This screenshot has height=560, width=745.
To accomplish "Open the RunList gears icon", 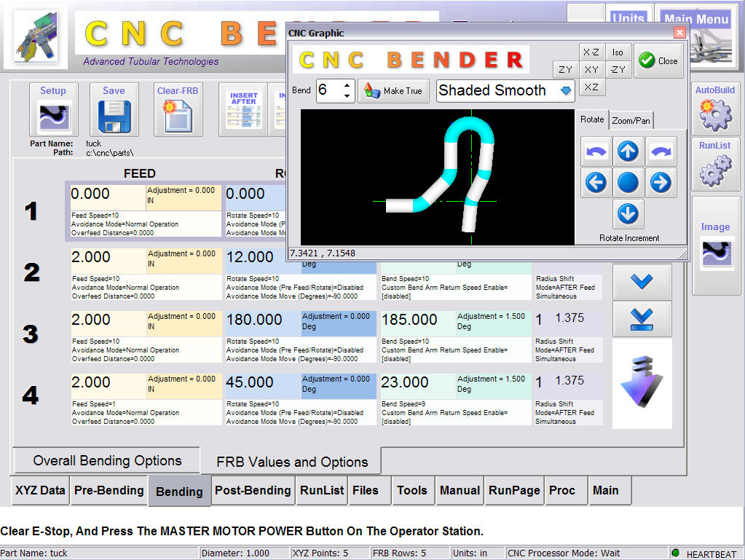I will 714,164.
